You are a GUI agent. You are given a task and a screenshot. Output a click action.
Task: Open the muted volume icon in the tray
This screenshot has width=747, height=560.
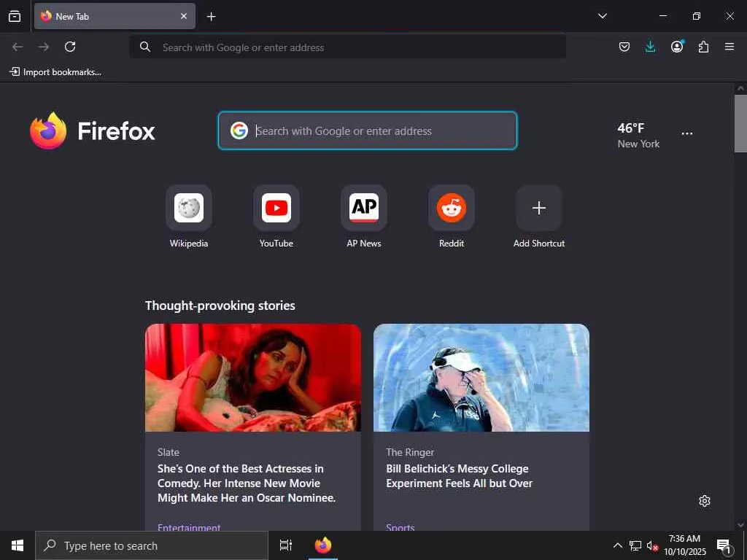[x=652, y=545]
